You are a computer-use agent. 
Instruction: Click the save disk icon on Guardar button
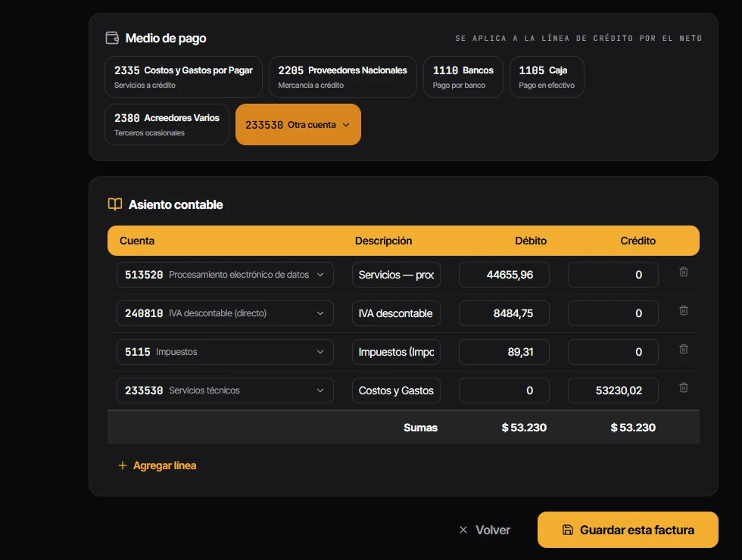pyautogui.click(x=567, y=530)
